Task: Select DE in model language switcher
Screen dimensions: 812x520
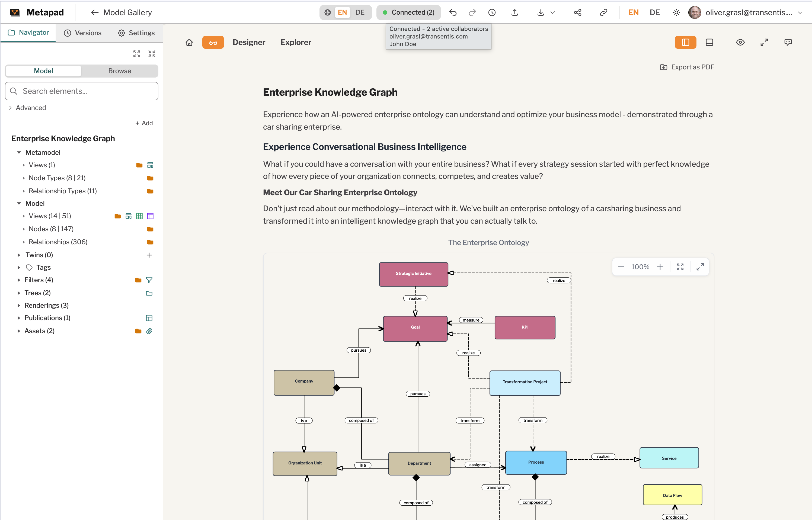Action: click(360, 12)
